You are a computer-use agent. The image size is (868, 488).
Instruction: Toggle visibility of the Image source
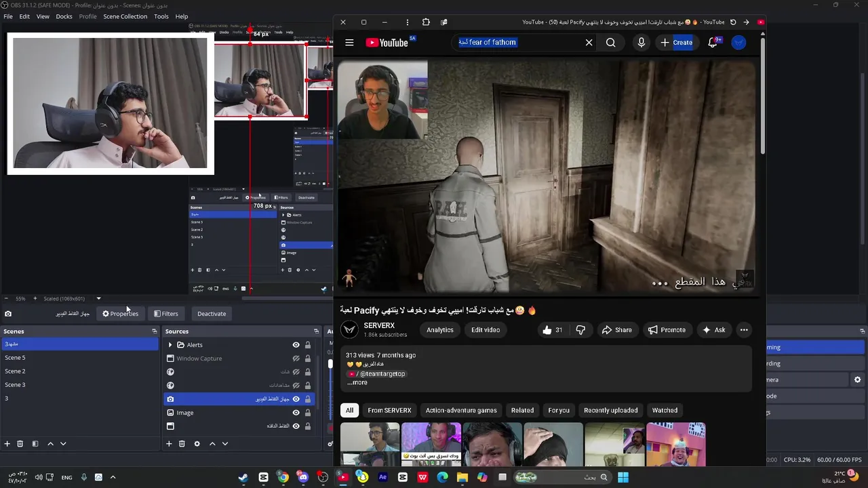point(296,413)
